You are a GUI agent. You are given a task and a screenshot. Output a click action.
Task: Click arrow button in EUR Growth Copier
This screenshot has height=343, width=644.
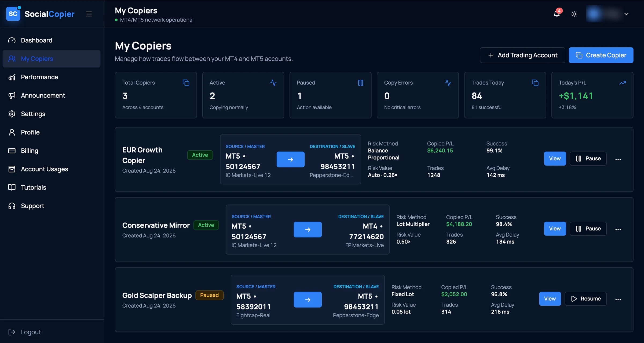290,159
